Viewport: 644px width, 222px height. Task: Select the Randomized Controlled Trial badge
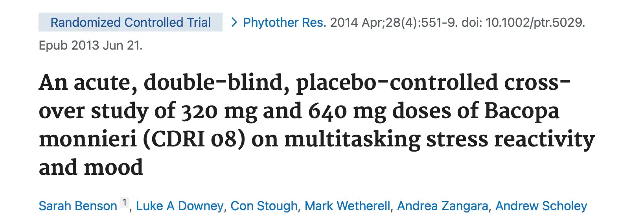[131, 22]
